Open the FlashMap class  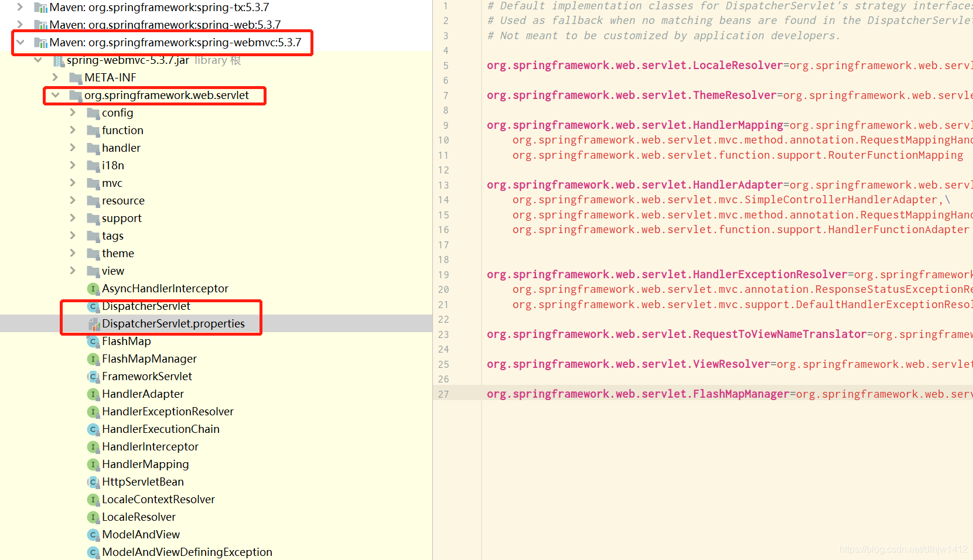point(127,341)
